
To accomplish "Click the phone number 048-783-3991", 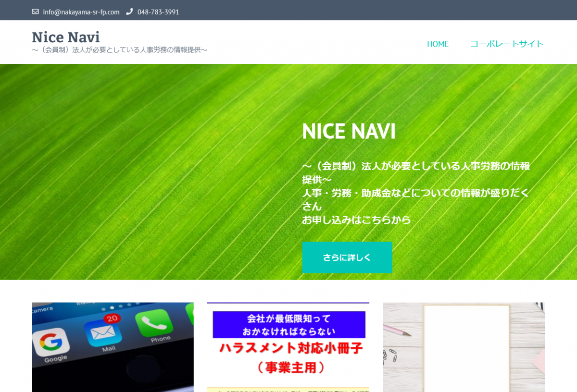I will (158, 12).
